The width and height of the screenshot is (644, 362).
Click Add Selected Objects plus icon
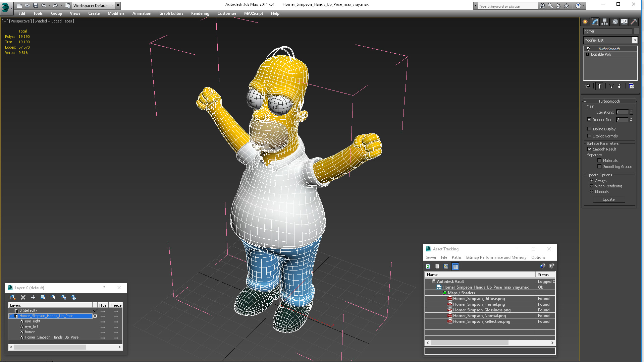pyautogui.click(x=33, y=297)
